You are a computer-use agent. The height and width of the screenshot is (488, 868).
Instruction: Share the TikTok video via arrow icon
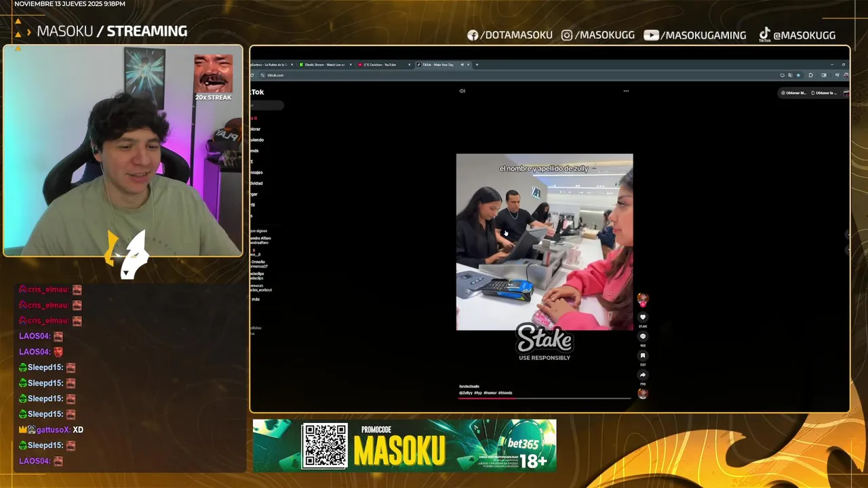pyautogui.click(x=643, y=375)
